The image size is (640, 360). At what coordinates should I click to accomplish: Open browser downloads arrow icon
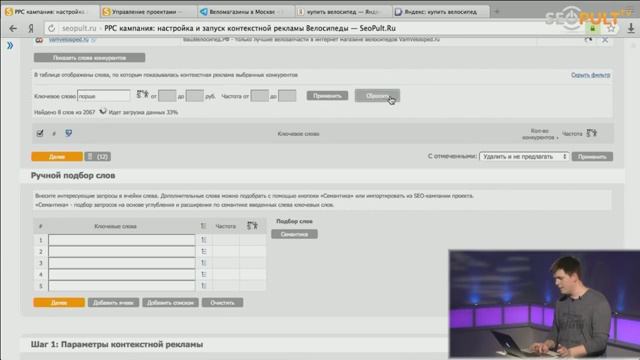tap(631, 28)
